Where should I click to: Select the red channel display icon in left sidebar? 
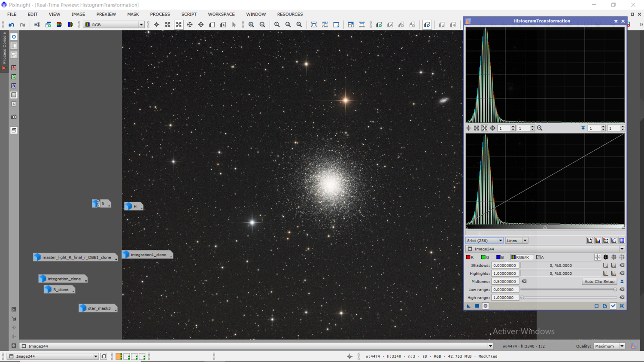point(14,68)
